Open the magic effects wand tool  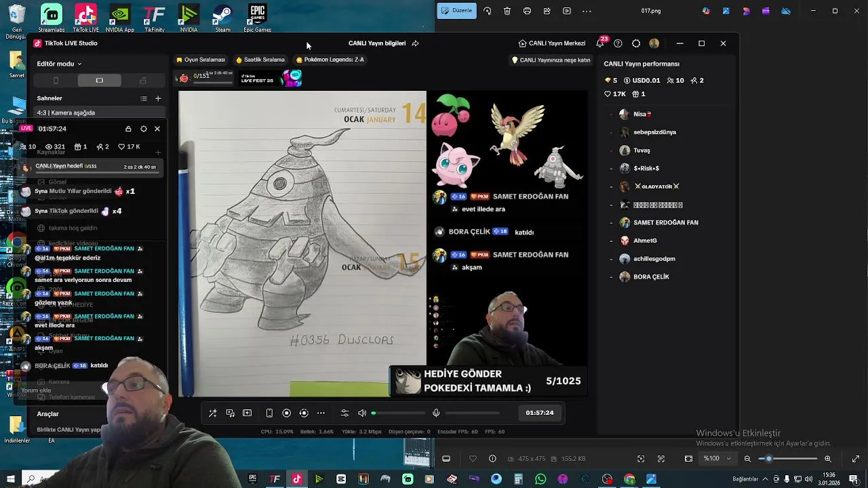pyautogui.click(x=213, y=413)
